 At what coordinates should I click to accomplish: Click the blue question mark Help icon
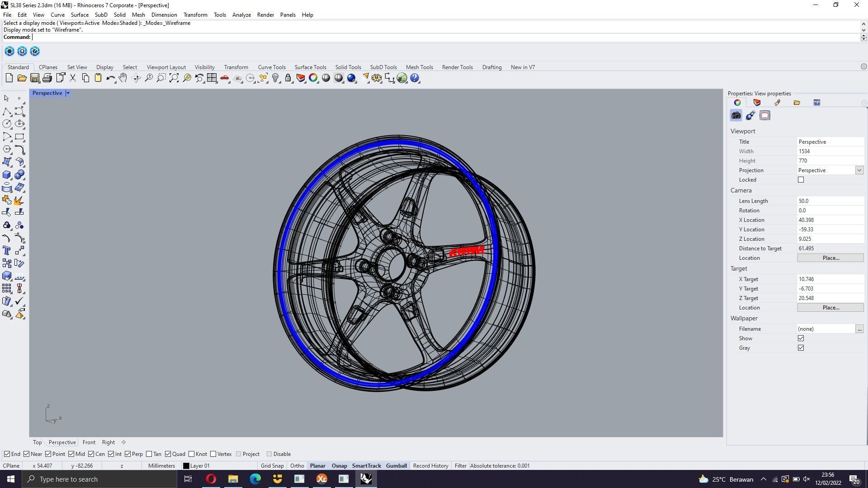415,78
